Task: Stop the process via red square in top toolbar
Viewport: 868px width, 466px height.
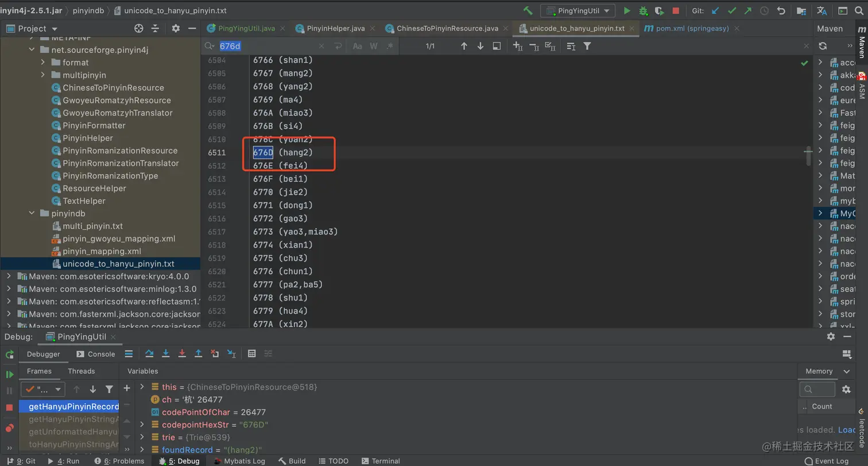Action: (676, 11)
